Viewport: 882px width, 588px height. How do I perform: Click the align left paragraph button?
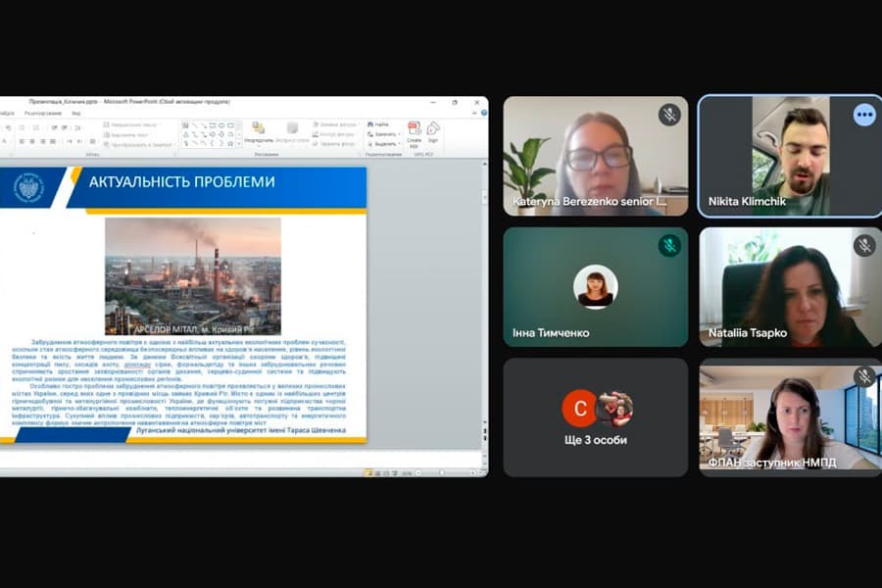coord(22,141)
